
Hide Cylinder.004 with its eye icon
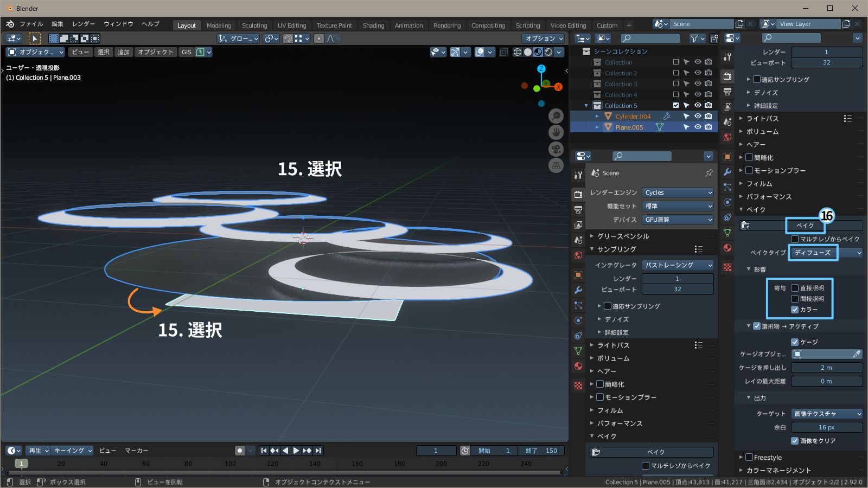coord(698,116)
